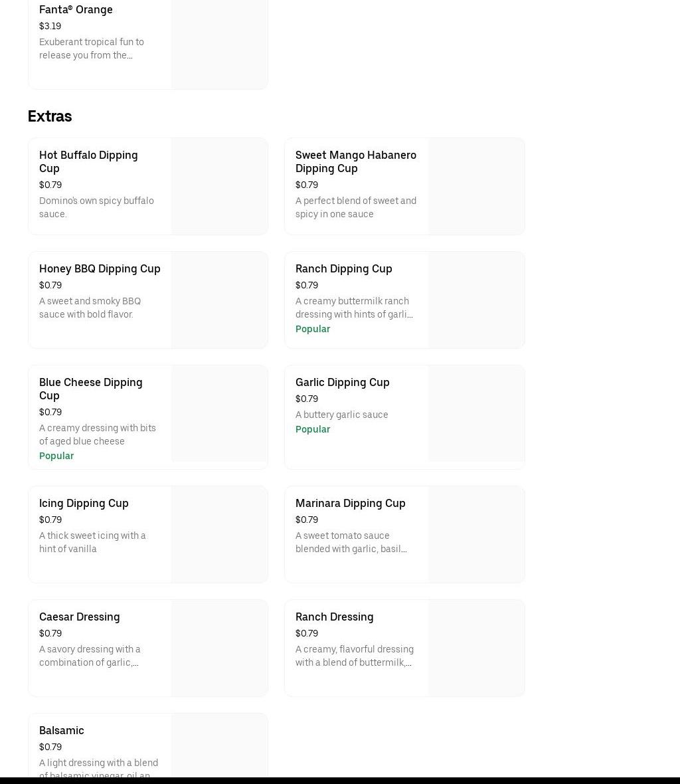The height and width of the screenshot is (784, 680).
Task: Click the Caesar Dressing title
Action: click(x=79, y=617)
